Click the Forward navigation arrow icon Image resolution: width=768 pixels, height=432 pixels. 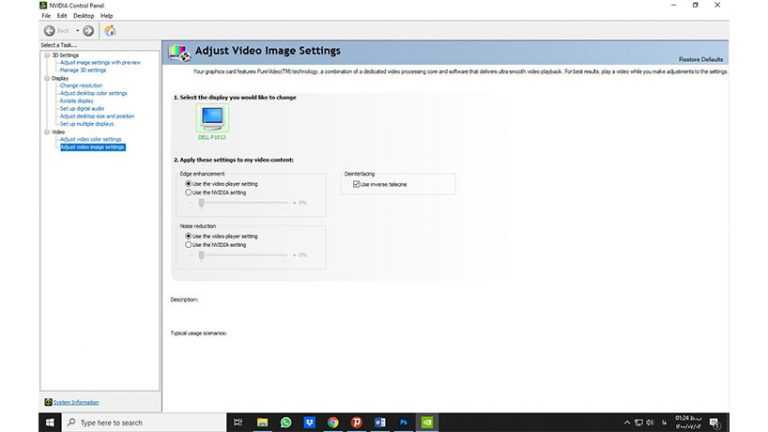(x=88, y=31)
